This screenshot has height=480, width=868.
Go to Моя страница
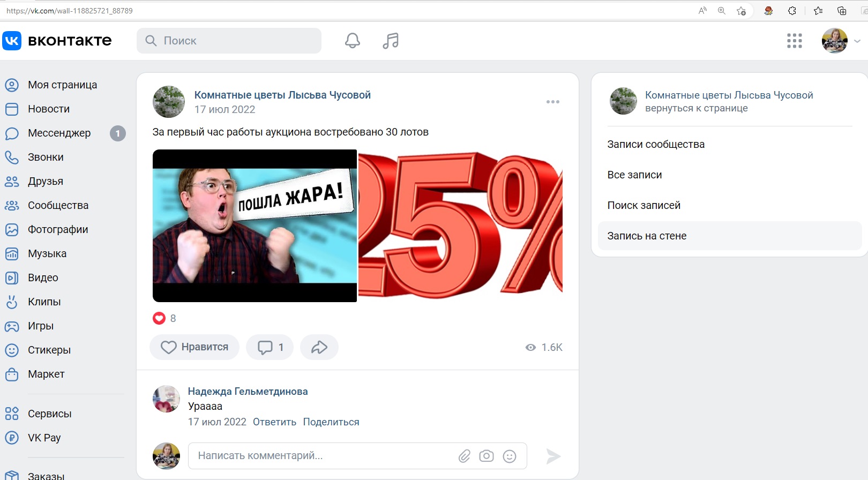click(x=63, y=85)
